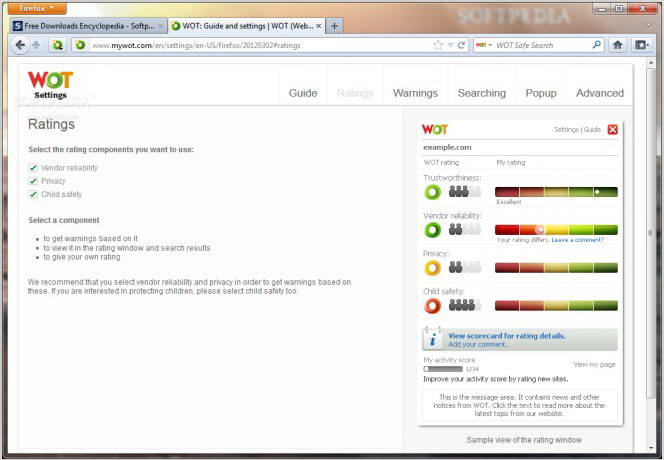Click View scorecard for rating details
The height and width of the screenshot is (460, 664).
tap(507, 335)
